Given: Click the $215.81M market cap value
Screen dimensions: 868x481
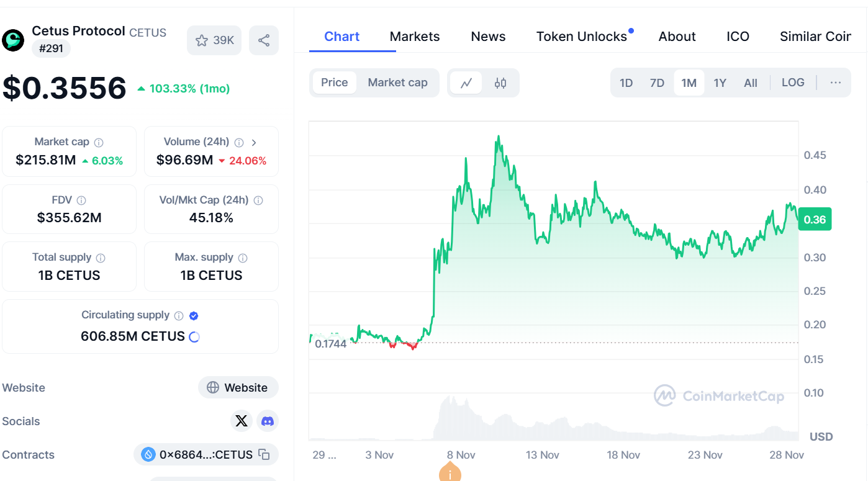Looking at the screenshot, I should [x=46, y=160].
